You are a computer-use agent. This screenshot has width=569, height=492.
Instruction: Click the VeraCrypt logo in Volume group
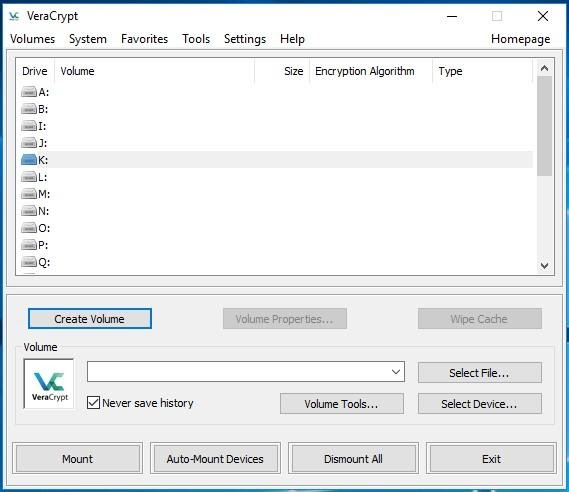(x=49, y=384)
